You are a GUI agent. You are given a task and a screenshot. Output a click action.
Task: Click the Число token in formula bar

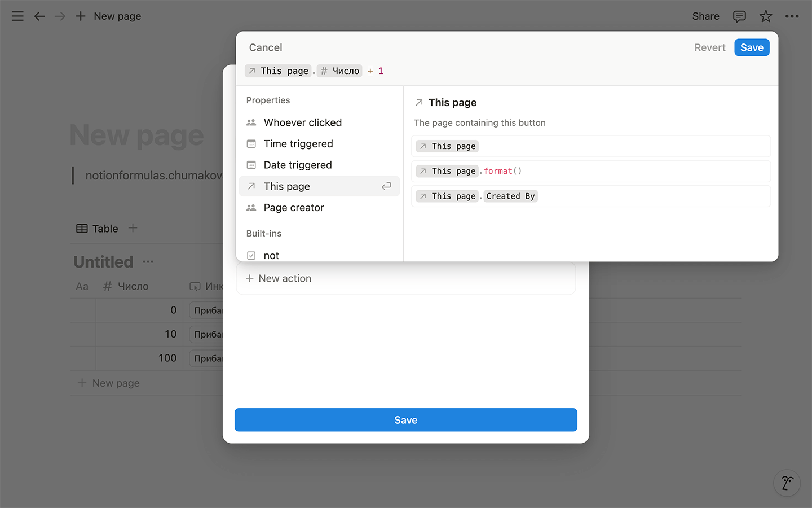tap(339, 71)
